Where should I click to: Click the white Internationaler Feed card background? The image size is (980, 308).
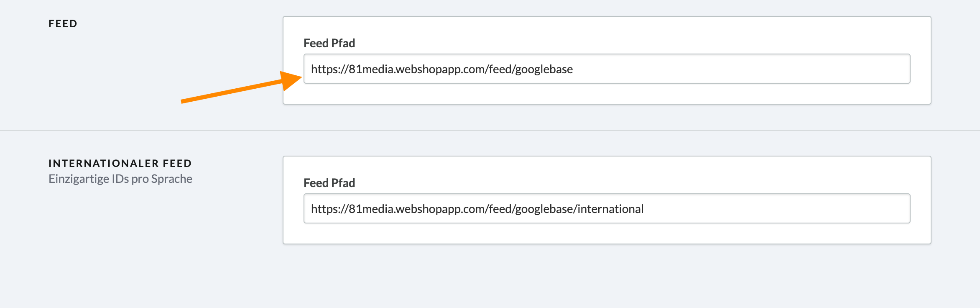[x=607, y=234]
